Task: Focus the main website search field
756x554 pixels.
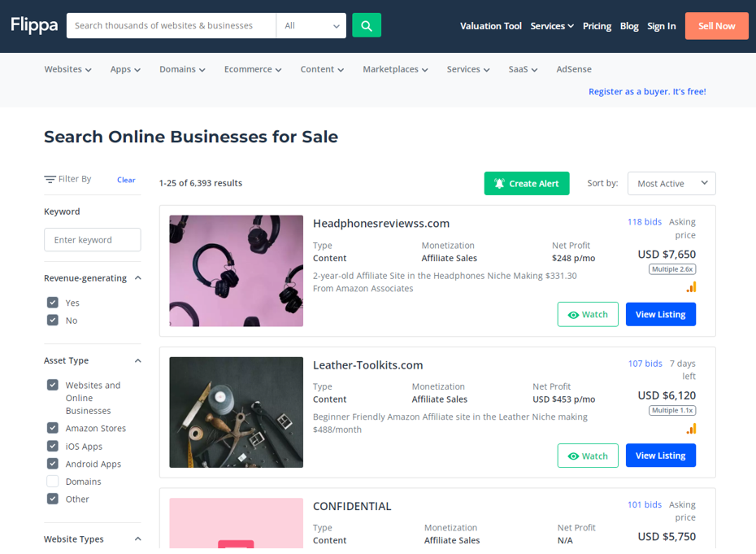Action: click(x=172, y=25)
